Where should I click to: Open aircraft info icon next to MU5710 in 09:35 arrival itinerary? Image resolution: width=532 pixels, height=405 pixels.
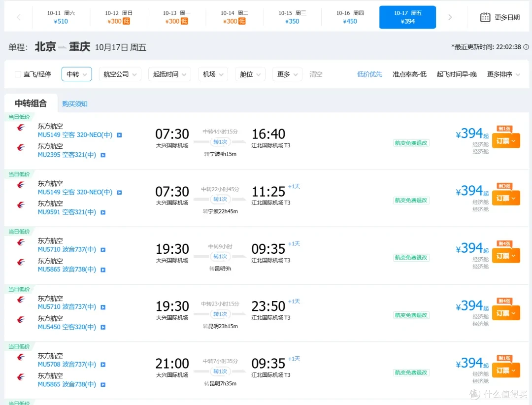point(103,250)
